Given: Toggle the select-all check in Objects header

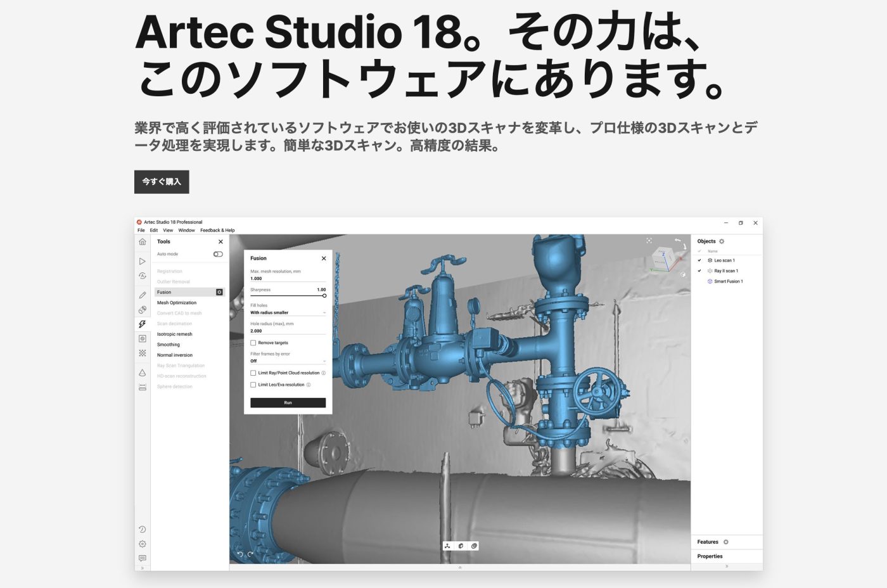Looking at the screenshot, I should point(699,252).
